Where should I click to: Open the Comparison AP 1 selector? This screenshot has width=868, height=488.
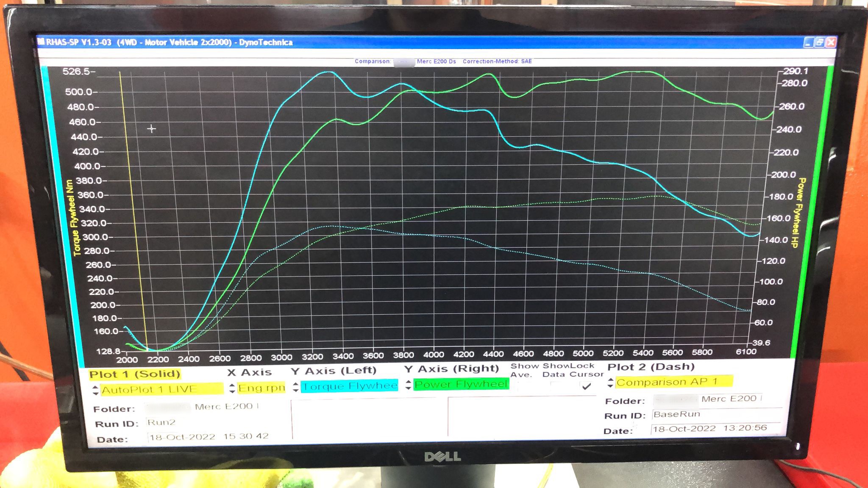point(674,382)
